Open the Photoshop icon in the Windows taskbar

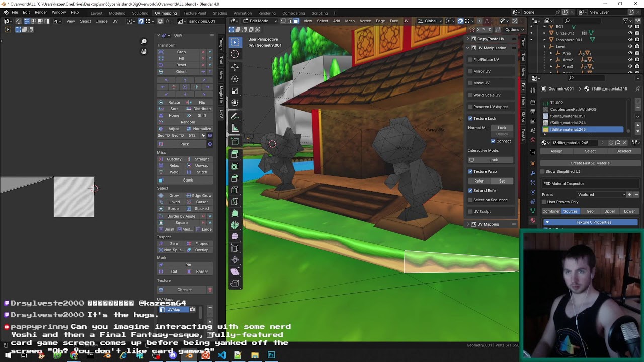tap(271, 356)
